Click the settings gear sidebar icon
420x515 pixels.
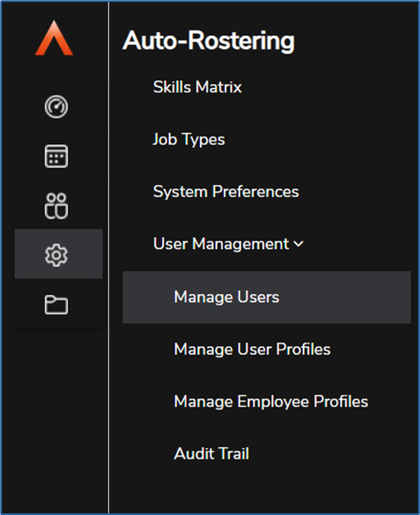[56, 255]
